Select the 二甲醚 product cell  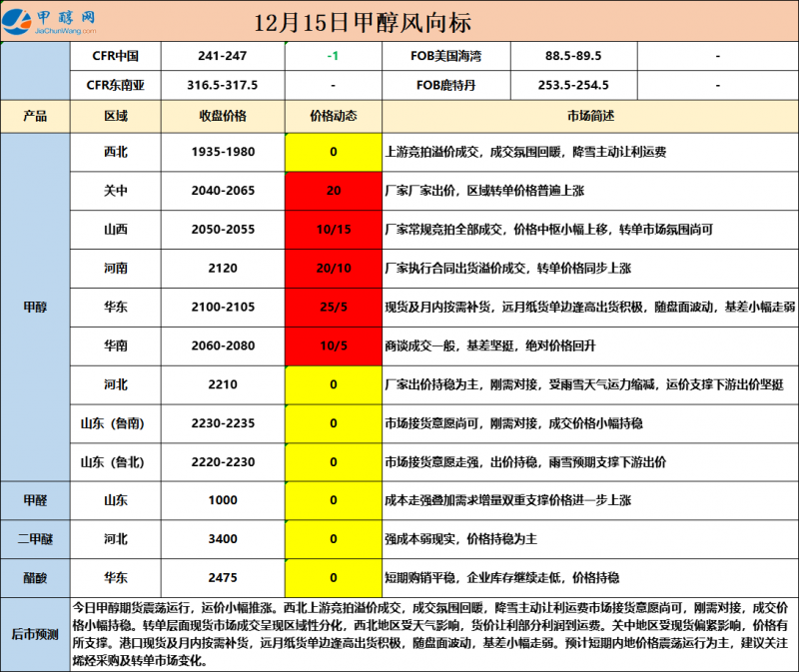pos(35,538)
